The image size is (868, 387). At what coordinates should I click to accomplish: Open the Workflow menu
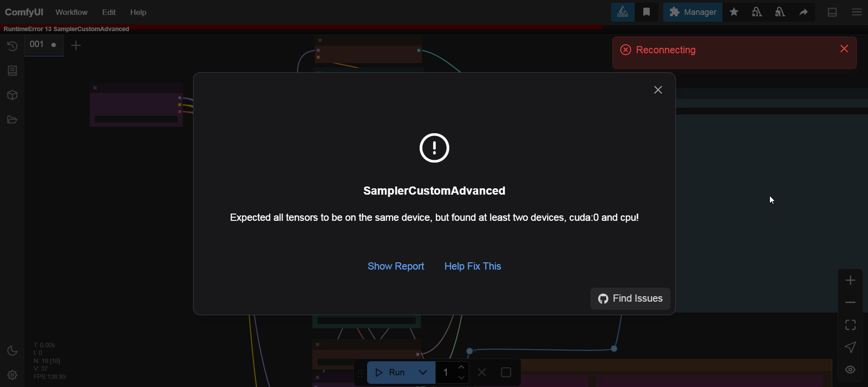71,12
